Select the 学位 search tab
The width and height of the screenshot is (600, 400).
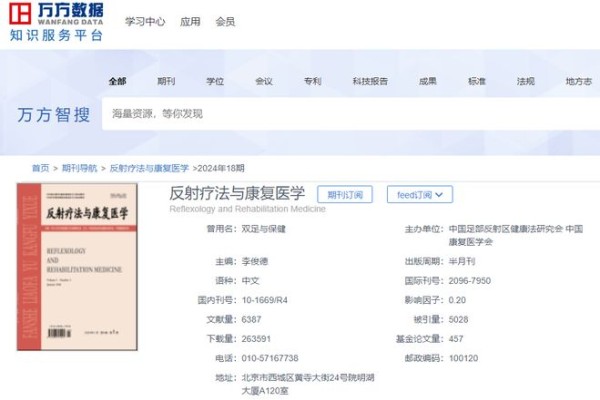pos(215,81)
